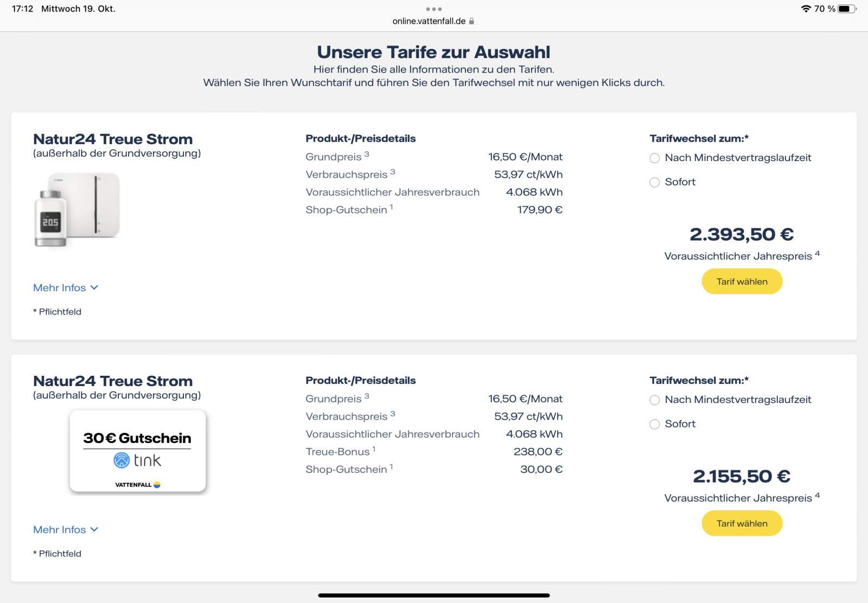Click the Vattenfall logo on the voucher card
868x603 pixels.
click(138, 485)
